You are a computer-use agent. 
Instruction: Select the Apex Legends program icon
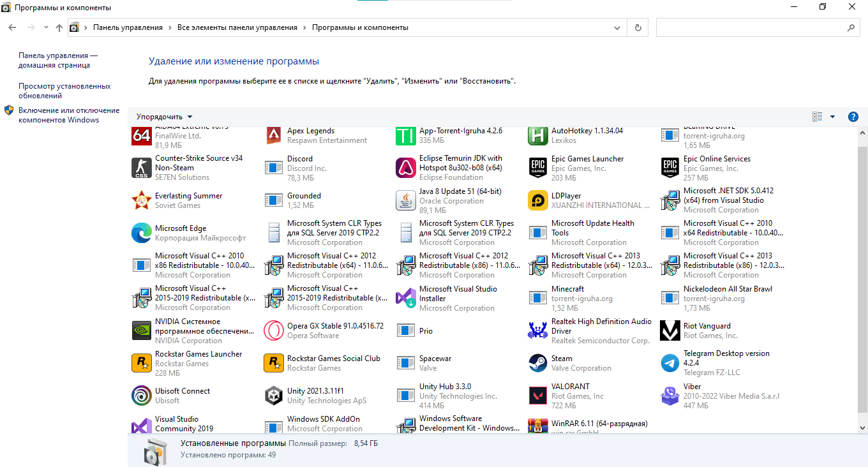[274, 135]
